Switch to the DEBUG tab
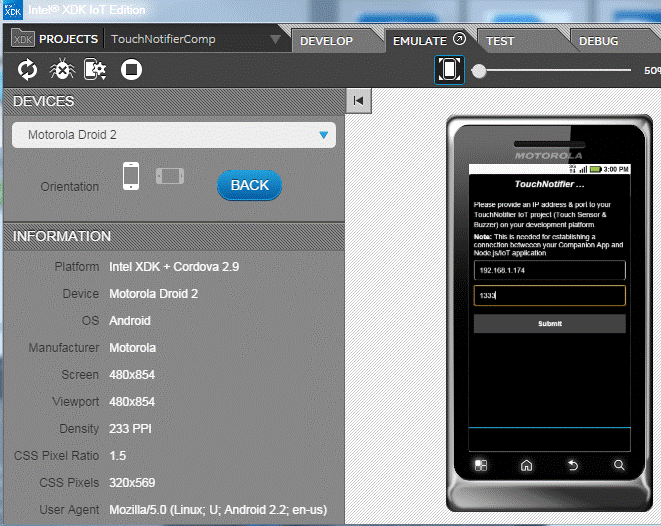 598,41
